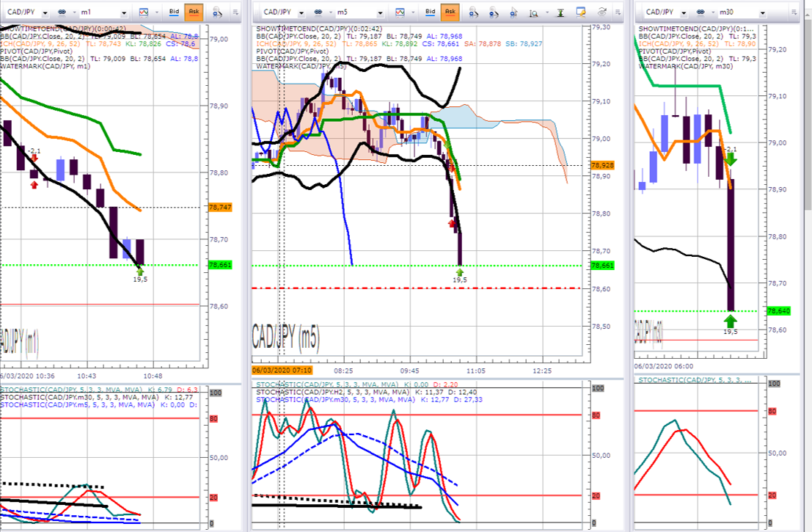Screen dimensions: 812x532
Task: Expand chart type arrow in m5 toolbar
Action: (413, 12)
